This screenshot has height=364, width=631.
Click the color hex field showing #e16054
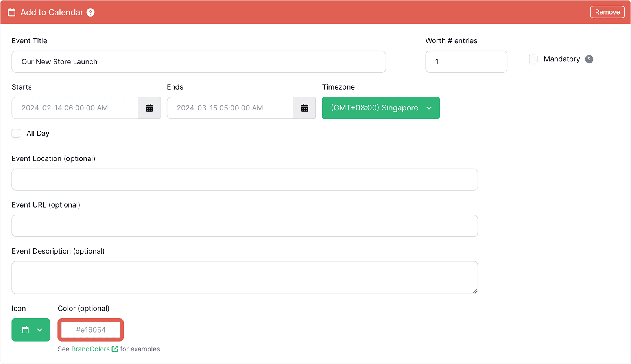tap(90, 330)
